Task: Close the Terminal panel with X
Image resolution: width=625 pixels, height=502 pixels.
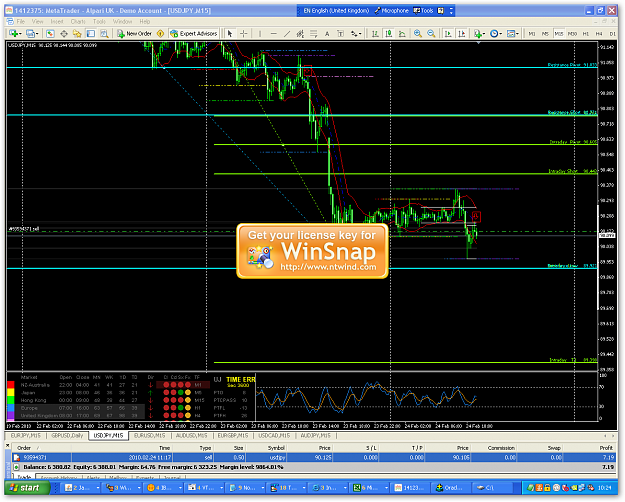Action: (8, 446)
